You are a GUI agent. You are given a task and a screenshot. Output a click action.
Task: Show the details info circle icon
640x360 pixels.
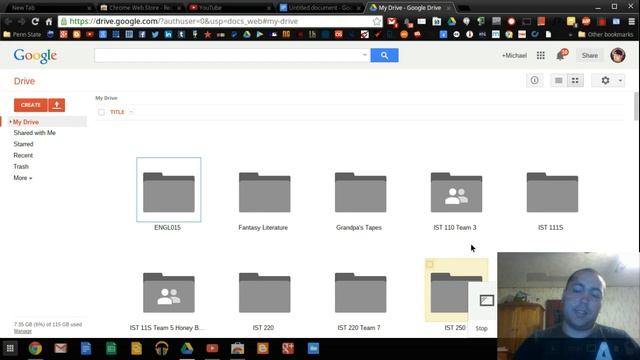[x=534, y=80]
